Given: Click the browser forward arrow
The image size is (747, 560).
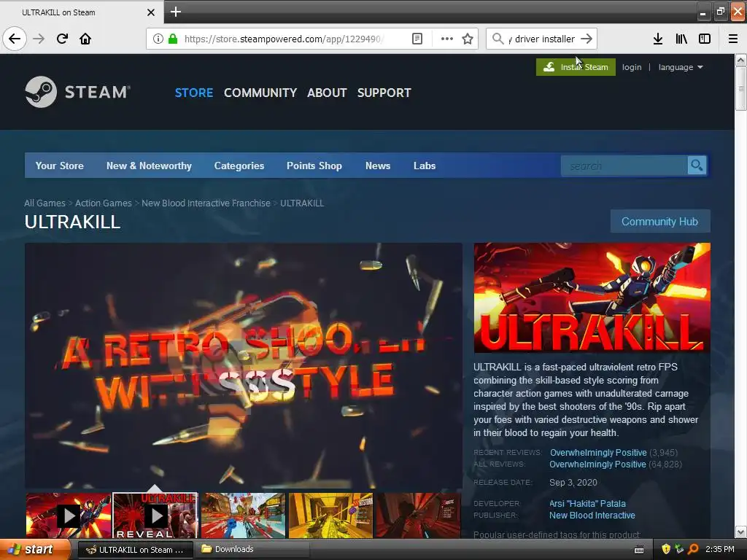Looking at the screenshot, I should pos(39,39).
